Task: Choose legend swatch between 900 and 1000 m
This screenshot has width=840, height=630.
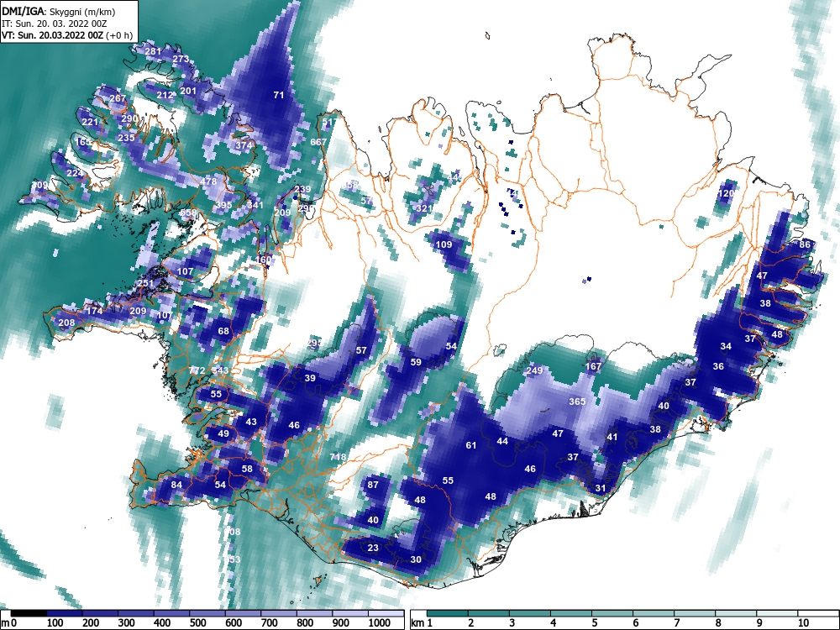Action: [x=349, y=613]
